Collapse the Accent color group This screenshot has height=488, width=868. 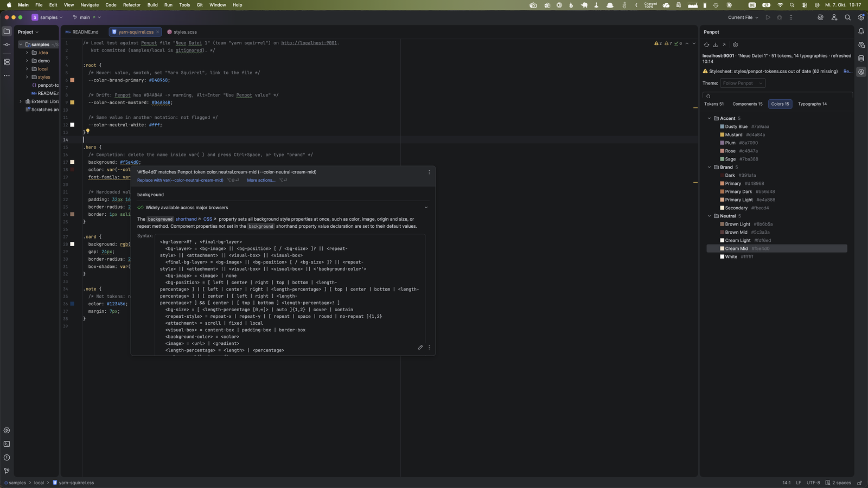[709, 118]
